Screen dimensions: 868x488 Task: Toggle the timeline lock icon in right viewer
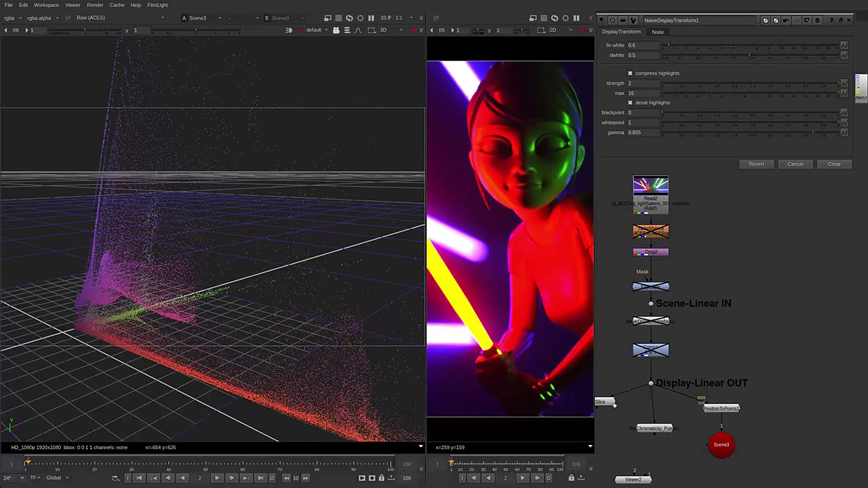coord(571,478)
